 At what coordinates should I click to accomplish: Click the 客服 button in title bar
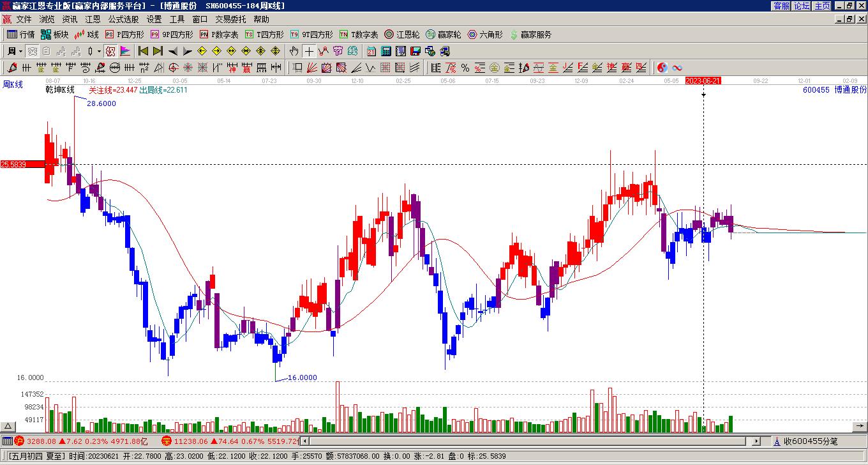(781, 6)
